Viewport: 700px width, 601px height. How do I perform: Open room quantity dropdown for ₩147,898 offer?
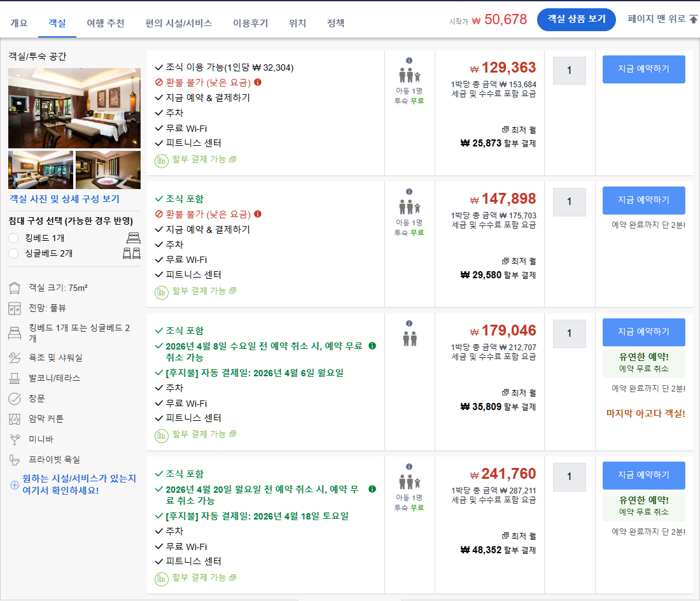tap(569, 202)
